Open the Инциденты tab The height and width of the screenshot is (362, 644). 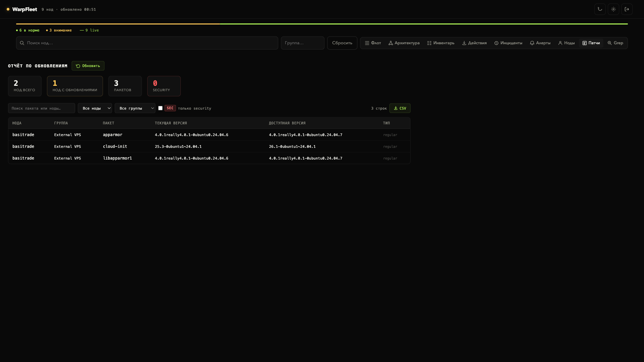pos(508,43)
